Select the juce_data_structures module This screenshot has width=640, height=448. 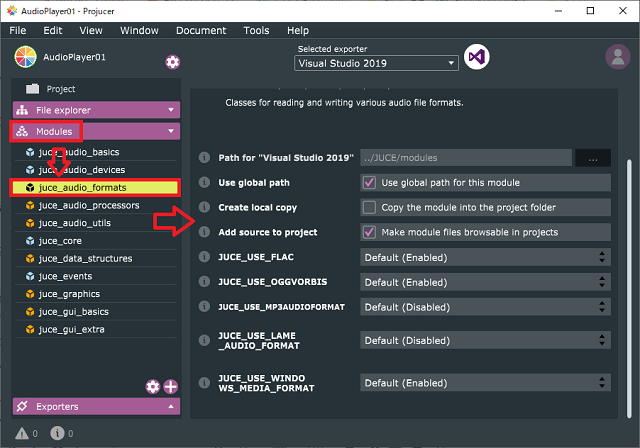tap(96, 259)
